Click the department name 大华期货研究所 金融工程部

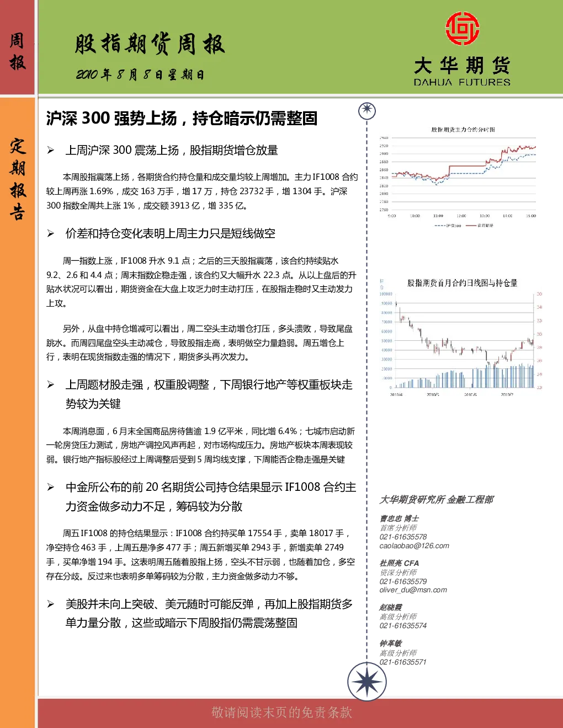click(436, 500)
